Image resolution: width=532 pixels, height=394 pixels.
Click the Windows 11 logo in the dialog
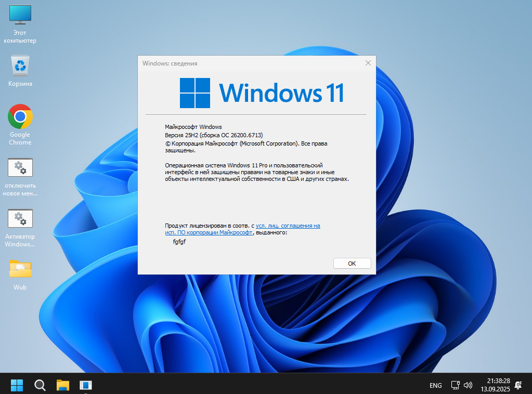coord(262,93)
